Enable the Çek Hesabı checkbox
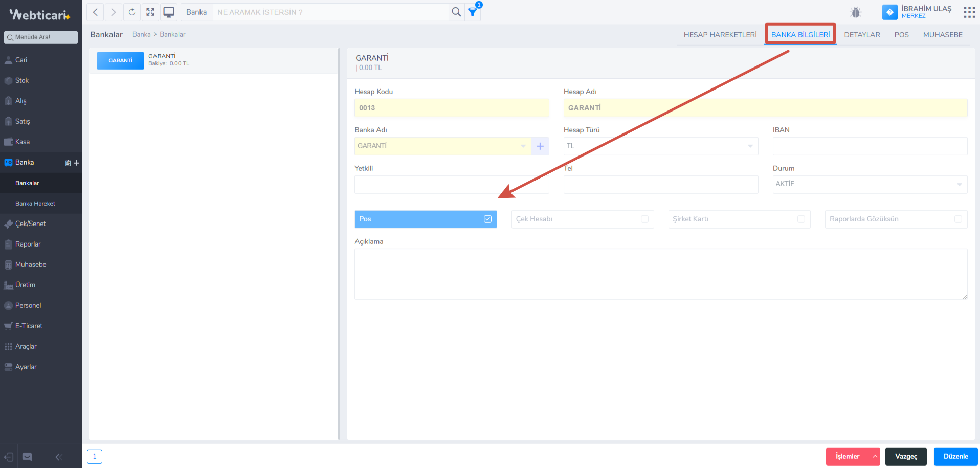The width and height of the screenshot is (980, 468). pos(644,219)
